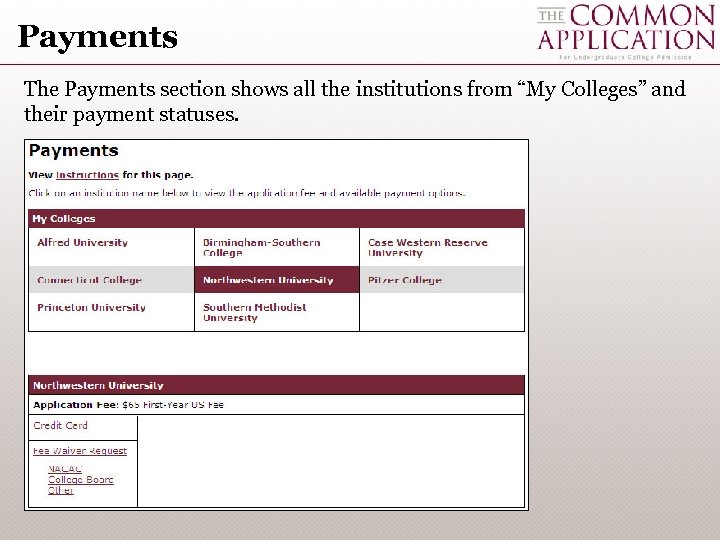Select Alfred University in My Colleges
The image size is (720, 540).
pos(82,243)
